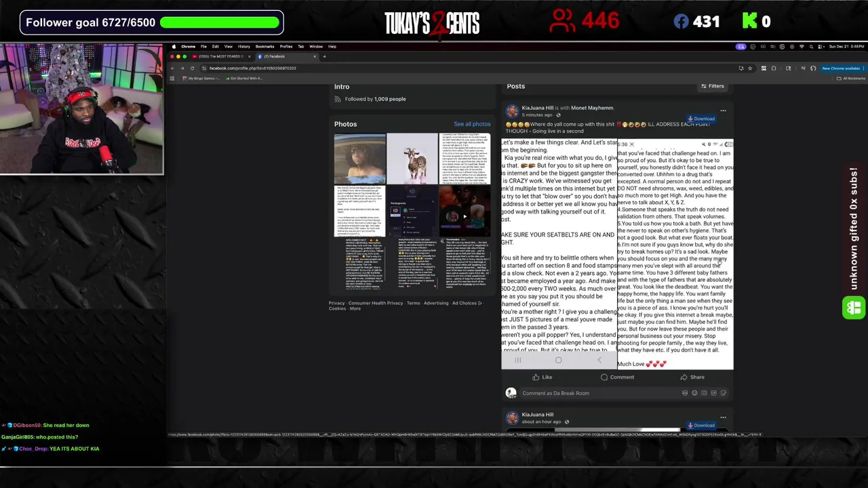This screenshot has height=488, width=868.
Task: Open the Chrome apps grid in bookmarks bar
Action: 172,78
